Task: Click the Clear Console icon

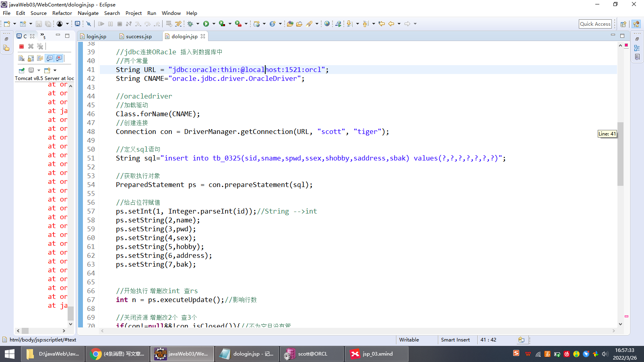Action: coord(21,58)
